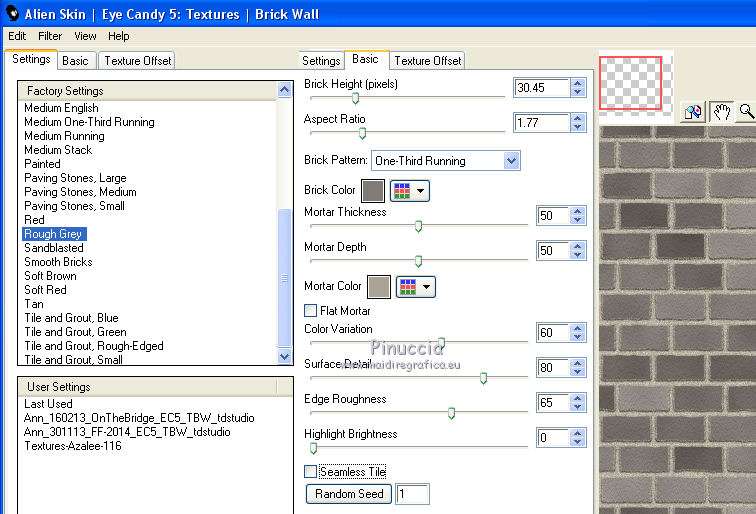756x514 pixels.
Task: Increase Mortar Thickness with the up arrow
Action: 578,211
